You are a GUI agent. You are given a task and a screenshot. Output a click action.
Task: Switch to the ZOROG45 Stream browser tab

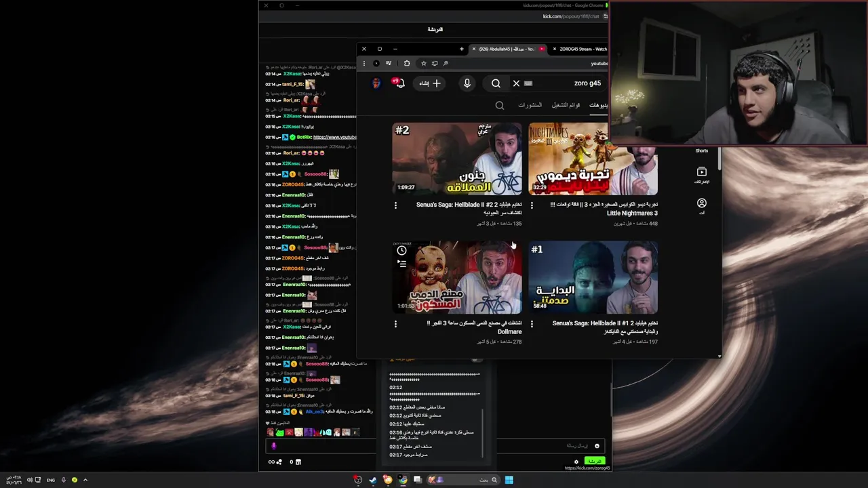tap(580, 49)
